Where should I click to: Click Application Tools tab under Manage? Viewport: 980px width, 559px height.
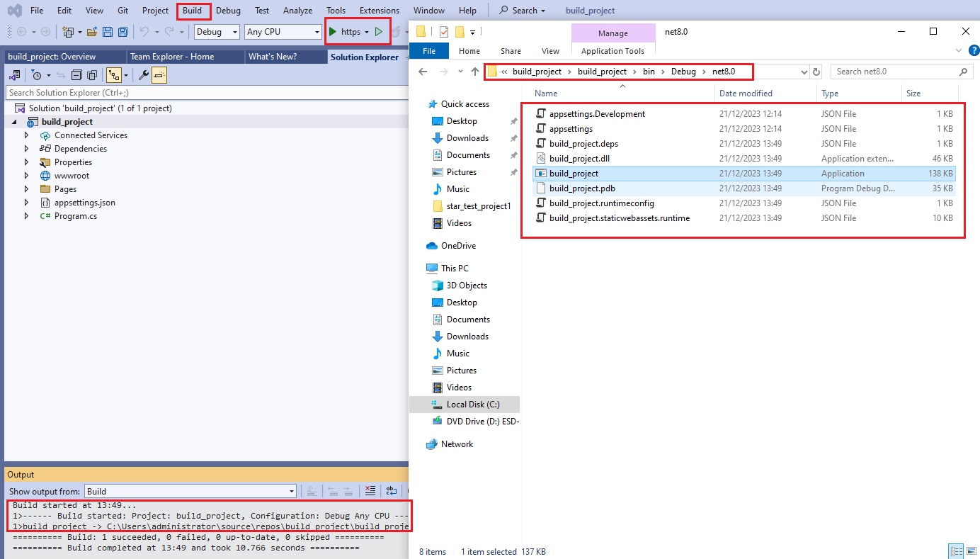coord(612,51)
